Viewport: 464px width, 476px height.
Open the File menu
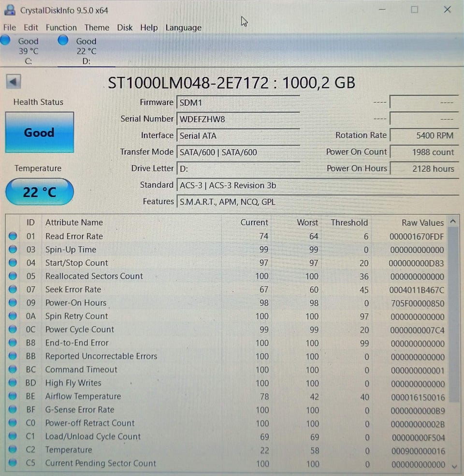(x=10, y=28)
